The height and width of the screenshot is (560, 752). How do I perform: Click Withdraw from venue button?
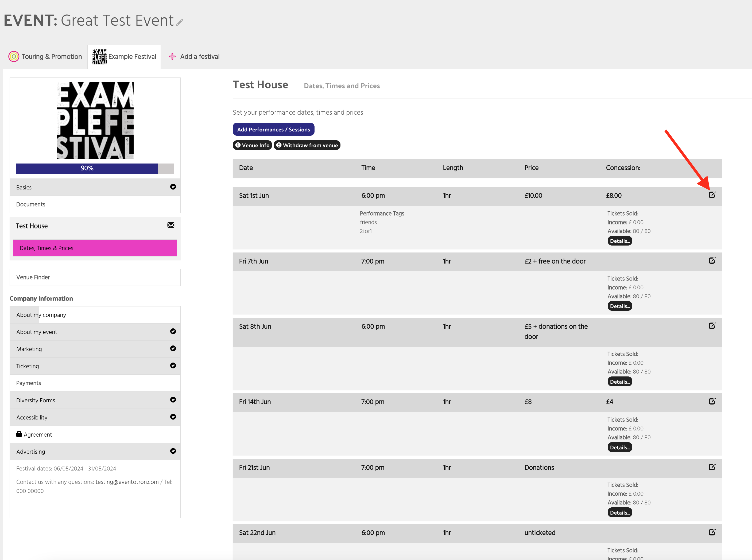point(307,145)
